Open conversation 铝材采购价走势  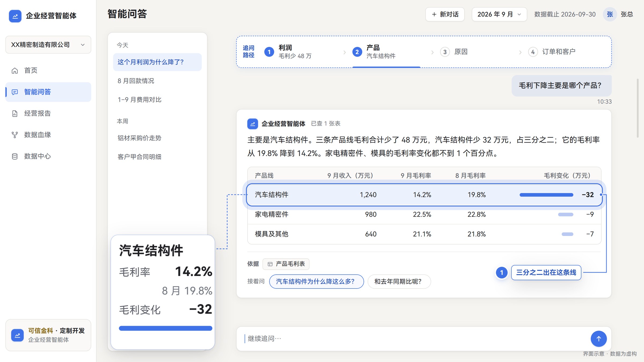[x=157, y=138]
